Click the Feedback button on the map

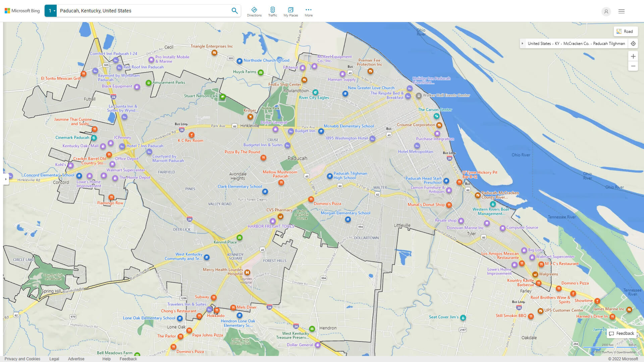621,333
